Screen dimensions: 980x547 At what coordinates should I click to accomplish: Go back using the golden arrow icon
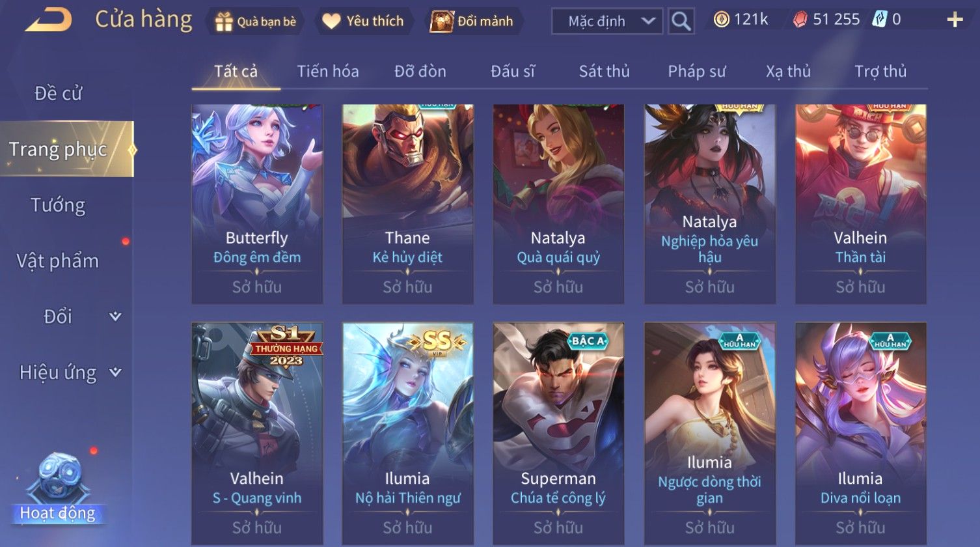48,20
